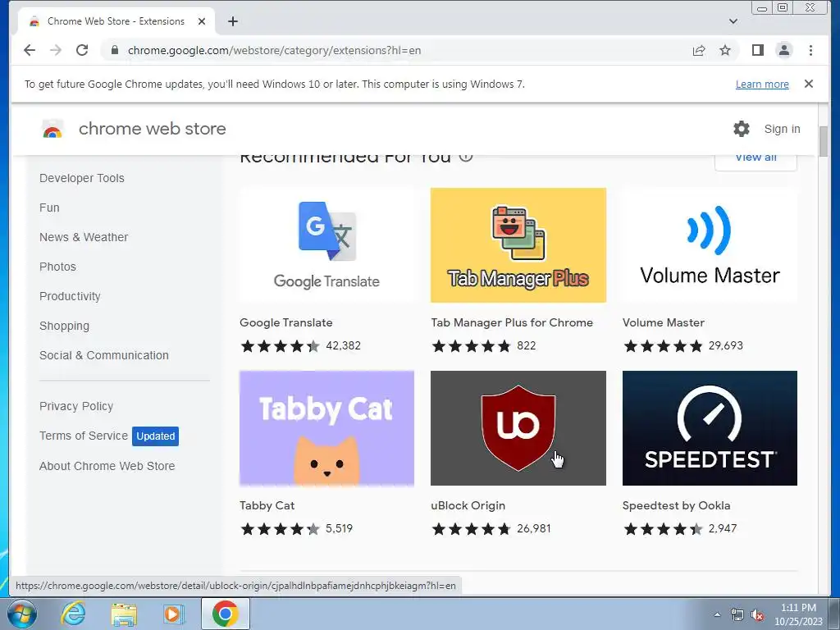Open the Tabby Cat thumbnail
The image size is (840, 630).
(x=326, y=428)
